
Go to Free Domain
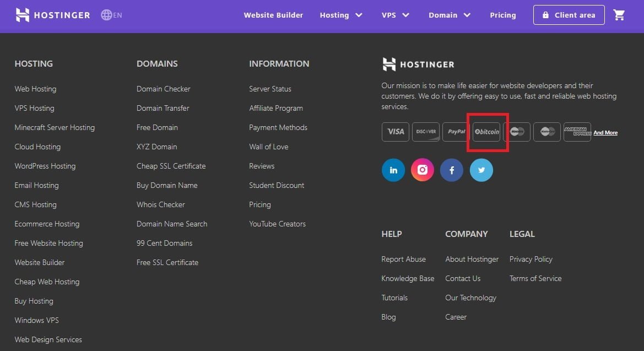pyautogui.click(x=157, y=127)
